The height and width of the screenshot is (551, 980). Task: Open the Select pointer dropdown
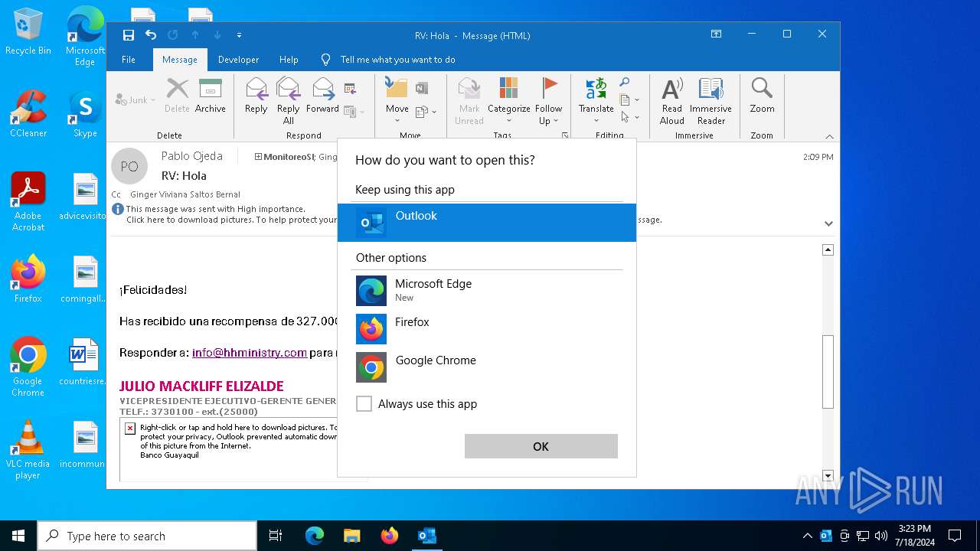pos(629,117)
